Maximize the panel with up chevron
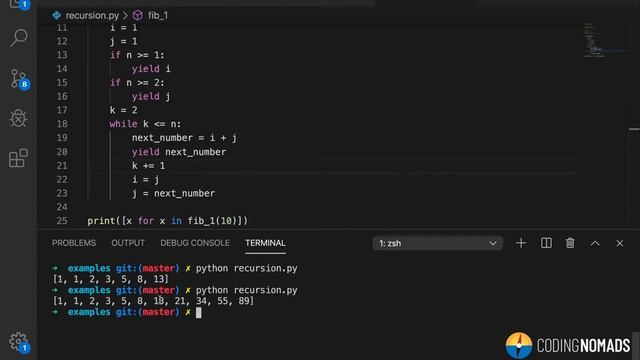The width and height of the screenshot is (640, 360). [595, 243]
